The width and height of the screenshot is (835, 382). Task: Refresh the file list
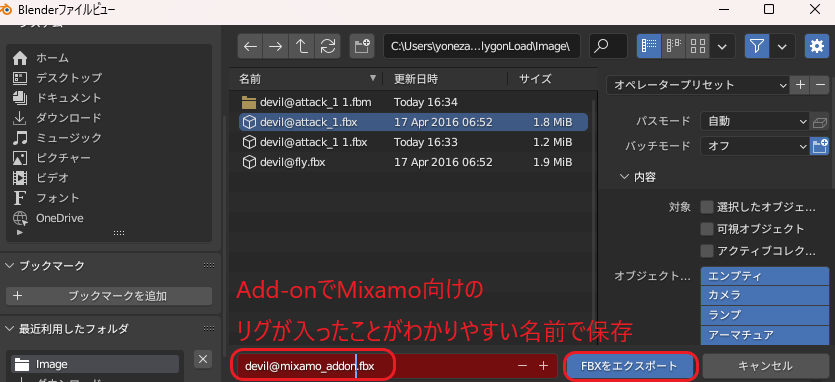(328, 46)
